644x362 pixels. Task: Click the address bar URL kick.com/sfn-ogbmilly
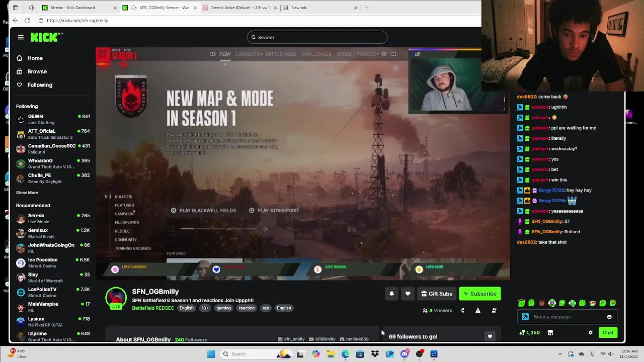(77, 21)
